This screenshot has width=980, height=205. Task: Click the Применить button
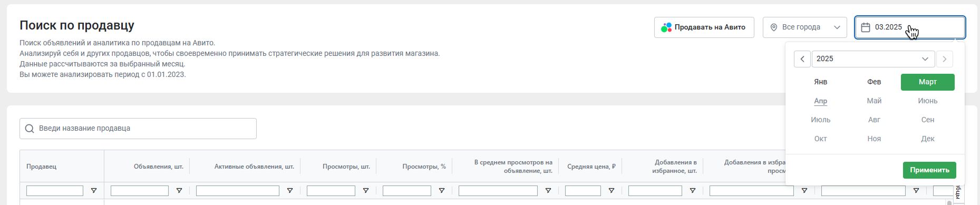tap(929, 170)
